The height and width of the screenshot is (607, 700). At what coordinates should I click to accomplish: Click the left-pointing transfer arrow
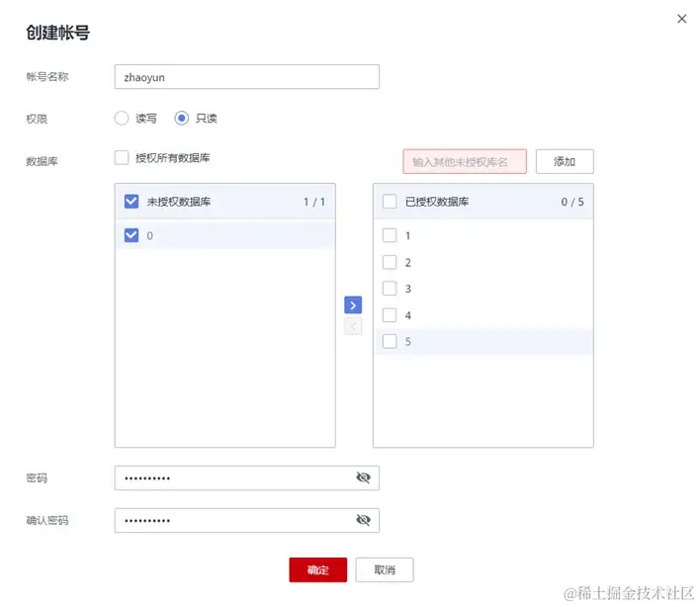[353, 326]
